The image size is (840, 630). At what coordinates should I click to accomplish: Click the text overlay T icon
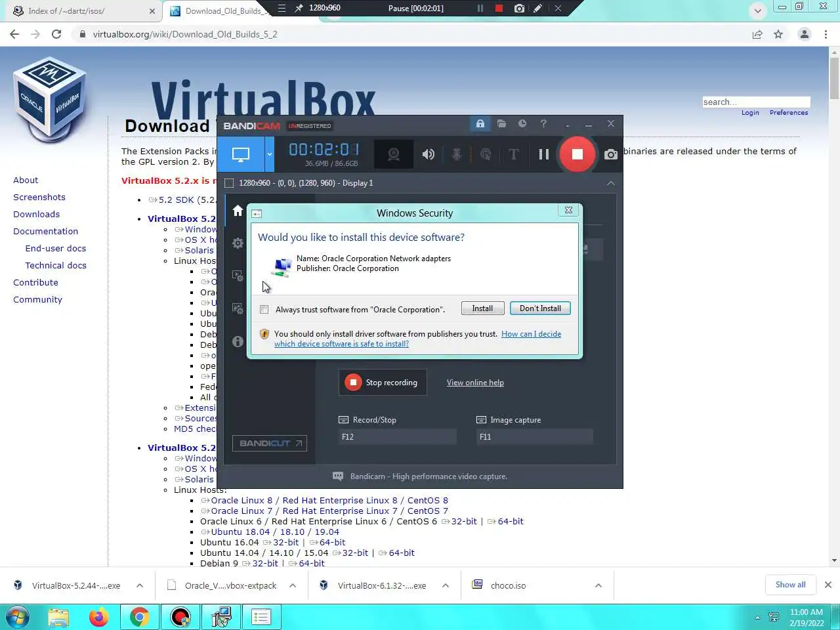[x=514, y=154]
